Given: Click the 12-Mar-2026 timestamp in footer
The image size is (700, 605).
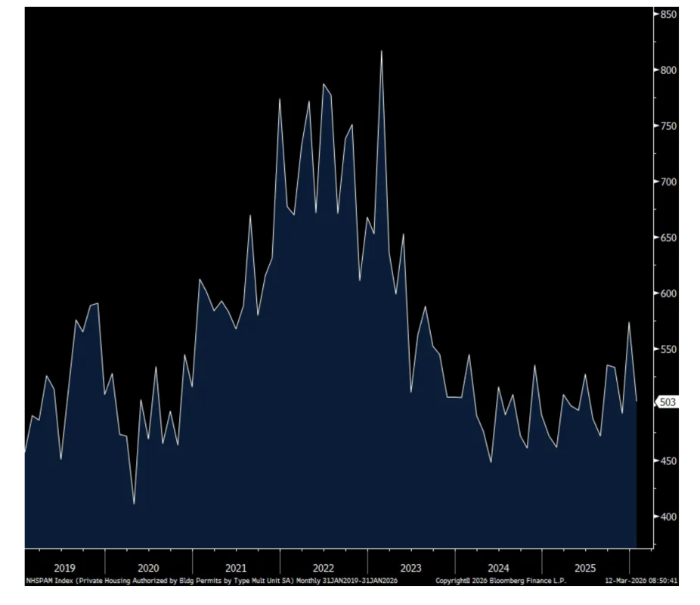Looking at the screenshot, I should (x=643, y=581).
